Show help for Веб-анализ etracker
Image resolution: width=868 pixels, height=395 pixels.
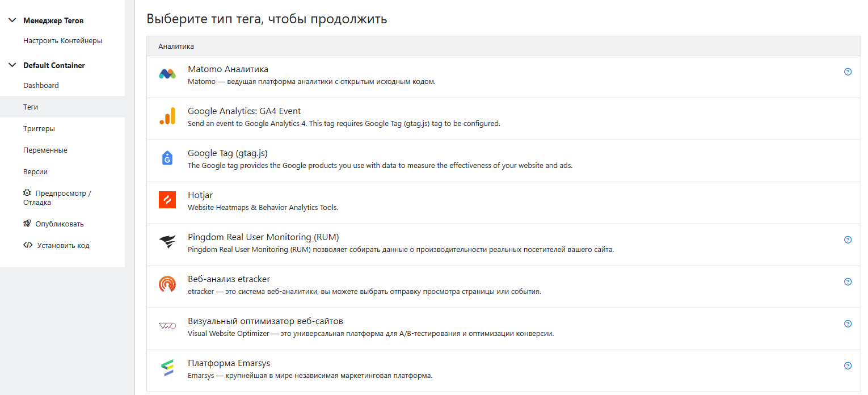(x=848, y=282)
